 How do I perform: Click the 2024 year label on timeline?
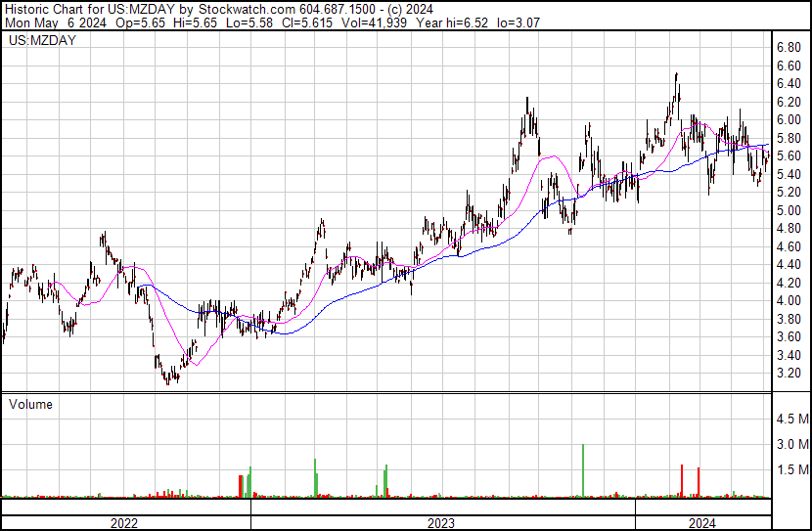pyautogui.click(x=702, y=523)
